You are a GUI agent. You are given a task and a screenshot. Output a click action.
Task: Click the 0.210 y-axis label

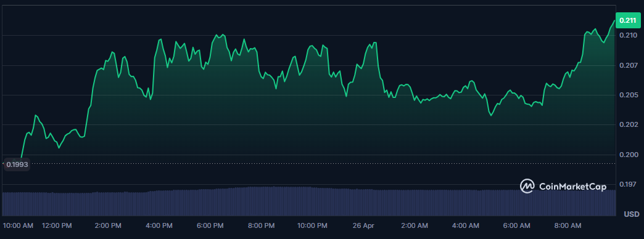tap(629, 36)
